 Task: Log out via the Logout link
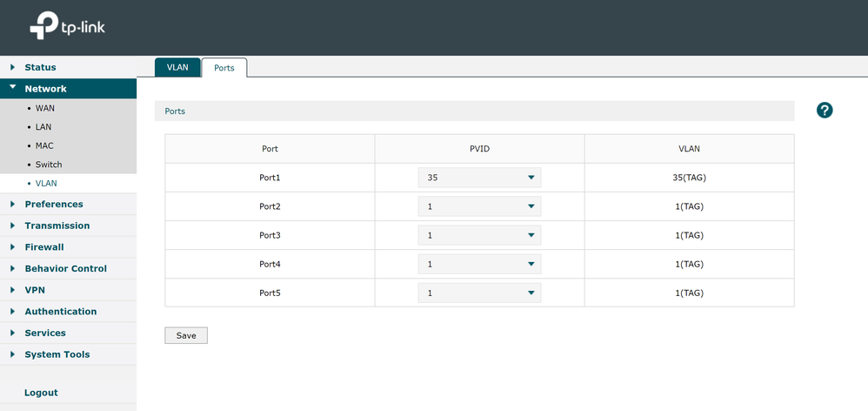coord(41,393)
